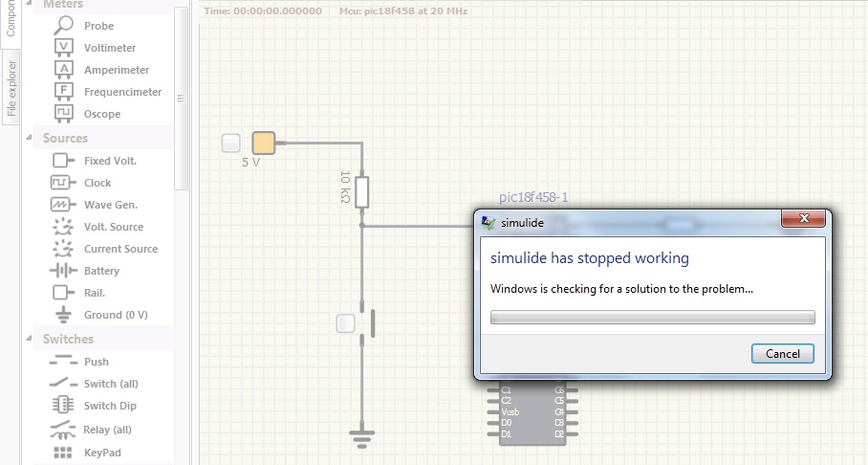Select the Clock source icon
The width and height of the screenshot is (868, 465).
pos(64,183)
